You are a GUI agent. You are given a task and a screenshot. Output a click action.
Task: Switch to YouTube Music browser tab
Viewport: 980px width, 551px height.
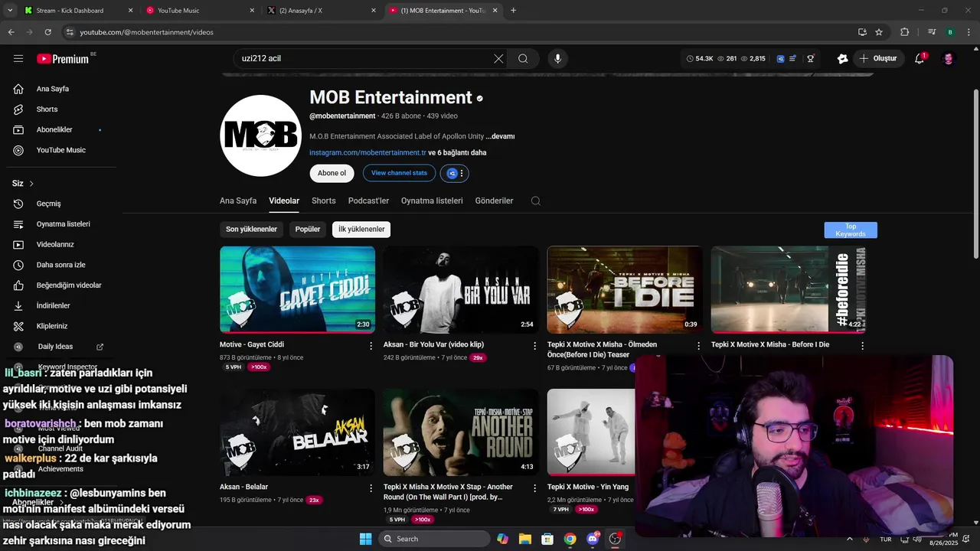[x=199, y=11]
